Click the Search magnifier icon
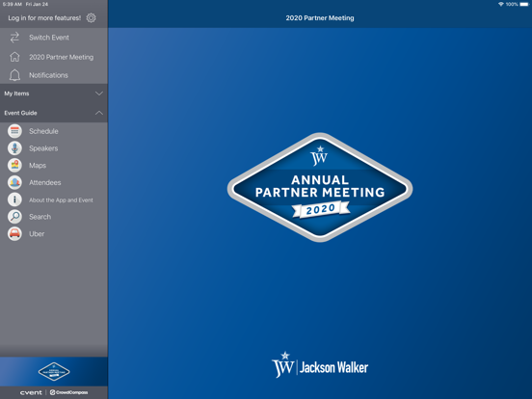This screenshot has height=399, width=532. click(x=14, y=217)
